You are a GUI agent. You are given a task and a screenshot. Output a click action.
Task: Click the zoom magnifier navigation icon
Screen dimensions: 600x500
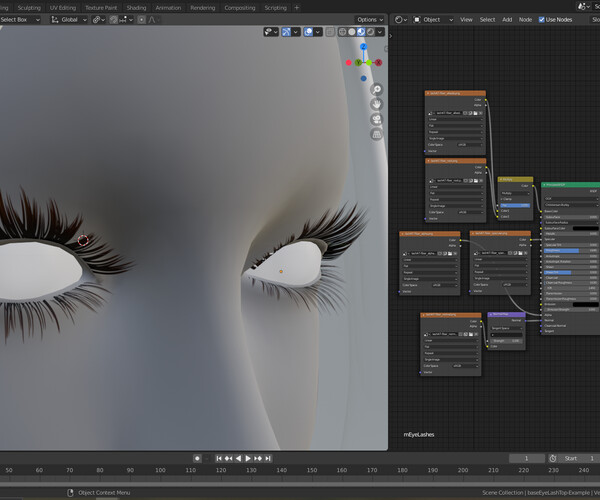click(x=377, y=89)
